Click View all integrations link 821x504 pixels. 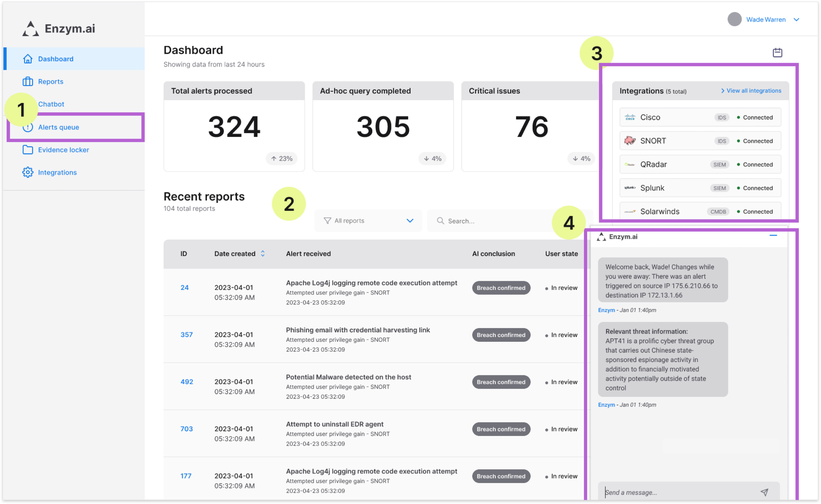tap(753, 91)
